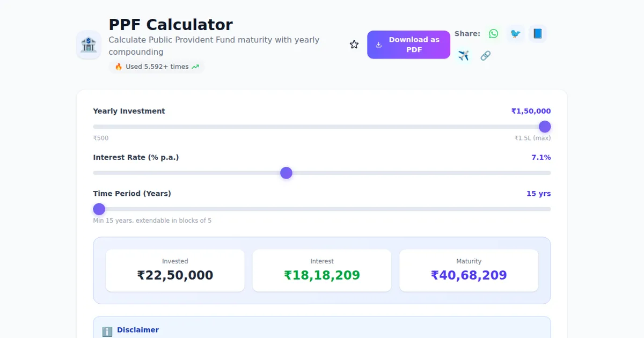Click the Used 5,592+ times badge

point(156,67)
